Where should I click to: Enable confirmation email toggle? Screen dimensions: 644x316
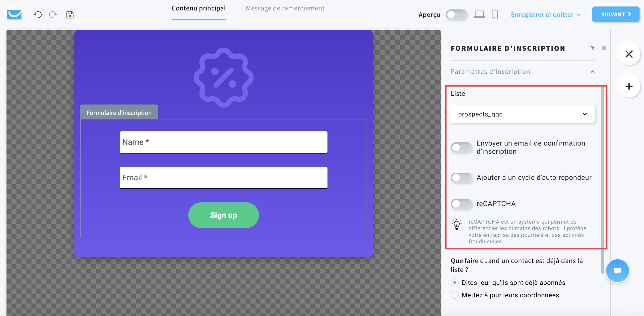click(x=461, y=147)
